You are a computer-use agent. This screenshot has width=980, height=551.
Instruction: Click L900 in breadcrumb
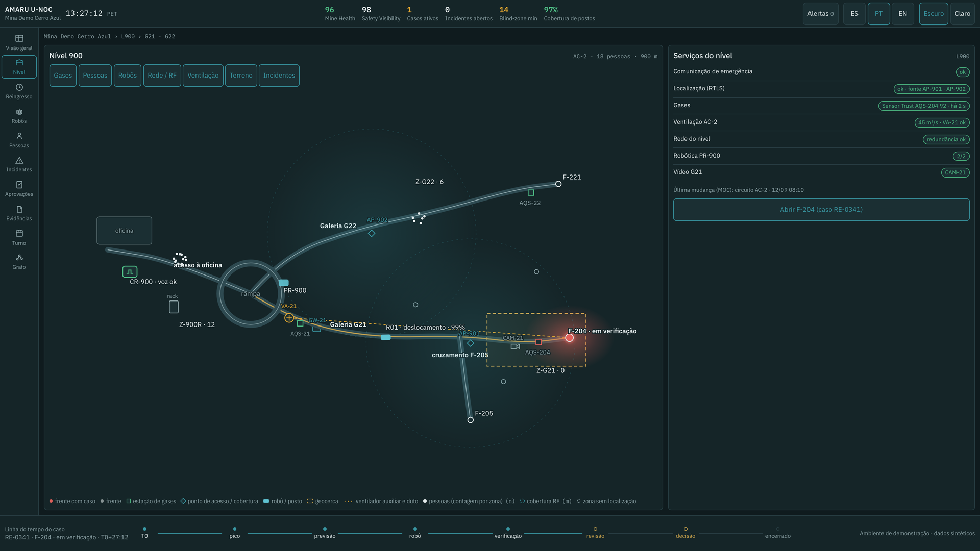(128, 37)
